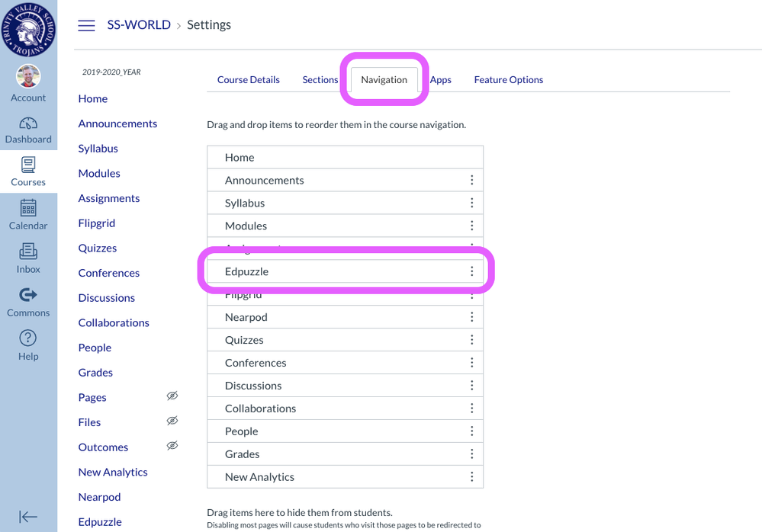
Task: Click the Commons arrow icon
Action: [x=28, y=295]
